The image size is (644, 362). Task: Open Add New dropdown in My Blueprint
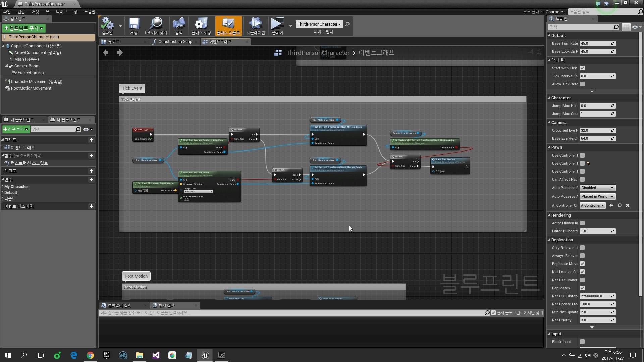(x=15, y=129)
